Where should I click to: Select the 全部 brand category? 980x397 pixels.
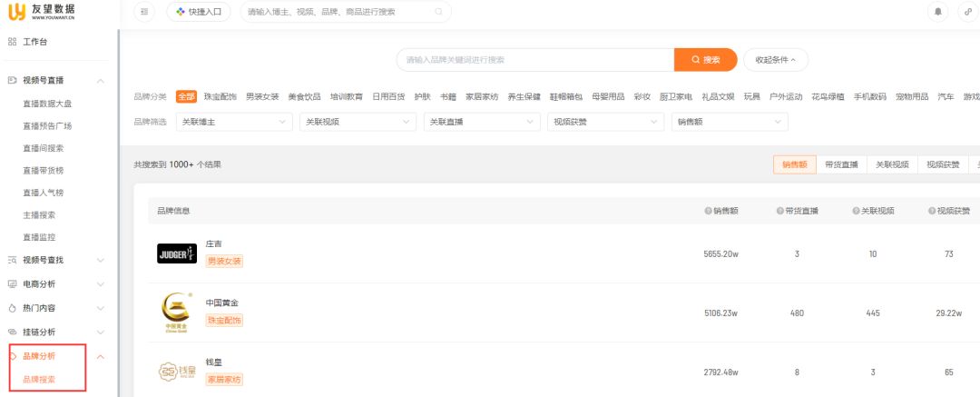(186, 96)
